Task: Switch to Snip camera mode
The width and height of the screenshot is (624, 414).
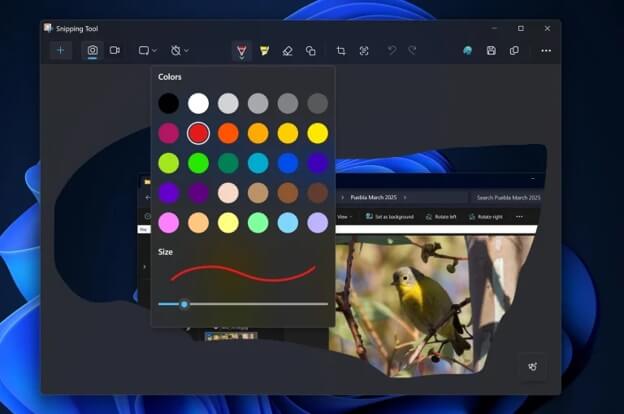Action: (92, 50)
